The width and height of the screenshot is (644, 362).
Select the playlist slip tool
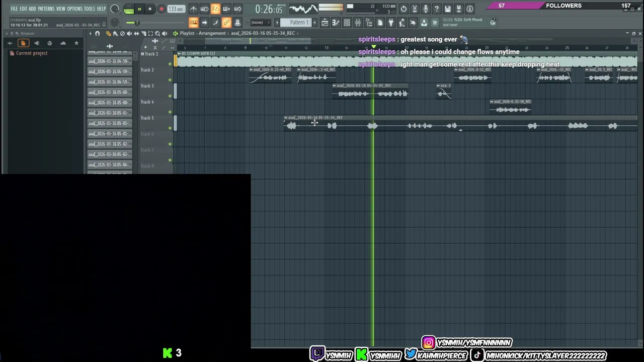tap(136, 33)
